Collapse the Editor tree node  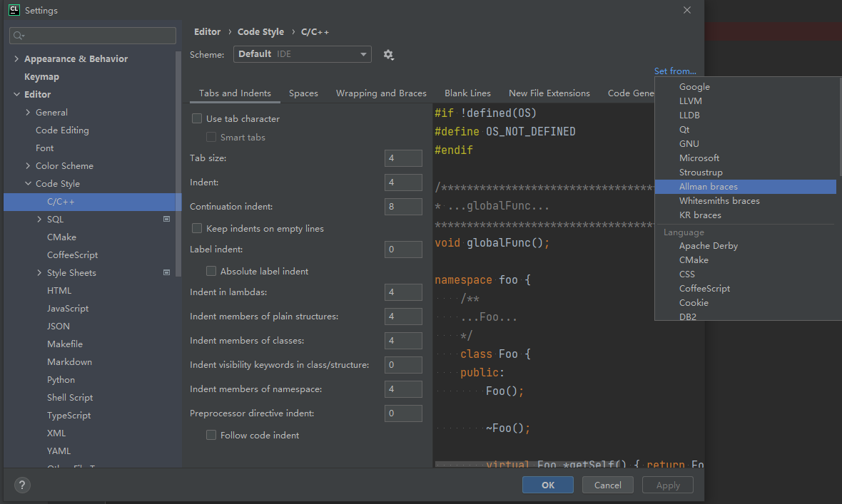click(16, 95)
